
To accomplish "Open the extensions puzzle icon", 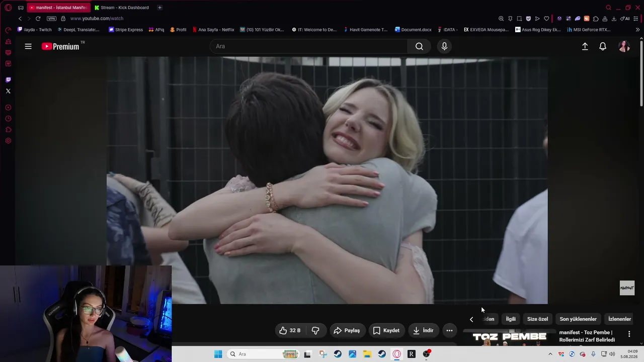I will pos(596,19).
